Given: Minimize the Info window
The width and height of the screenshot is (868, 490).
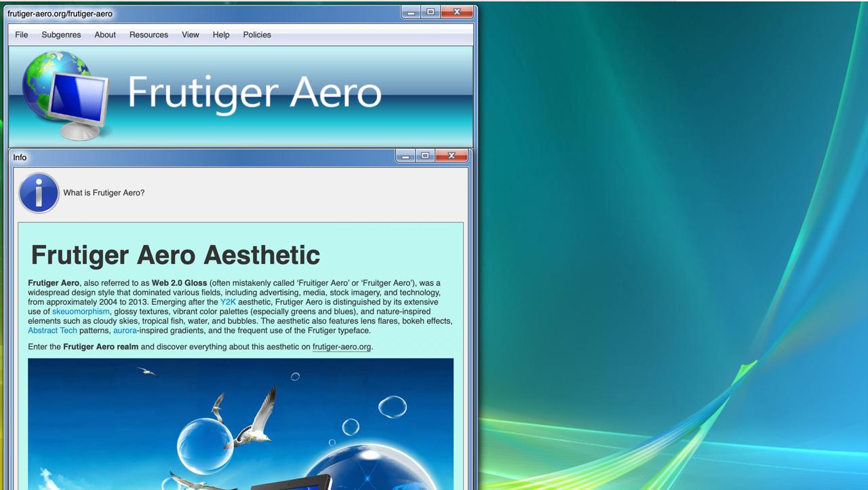Looking at the screenshot, I should [x=406, y=156].
